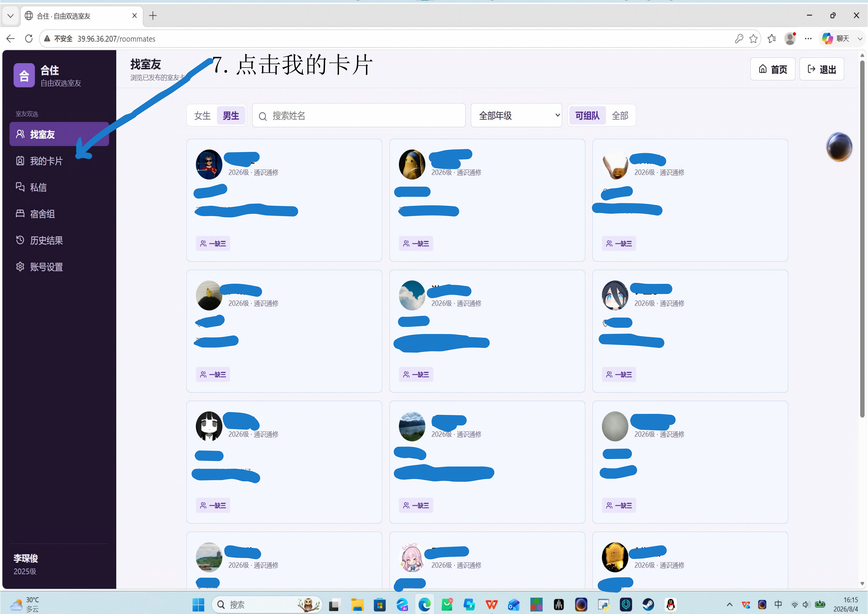The height and width of the screenshot is (614, 868).
Task: Show hidden system tray icons
Action: coord(730,604)
